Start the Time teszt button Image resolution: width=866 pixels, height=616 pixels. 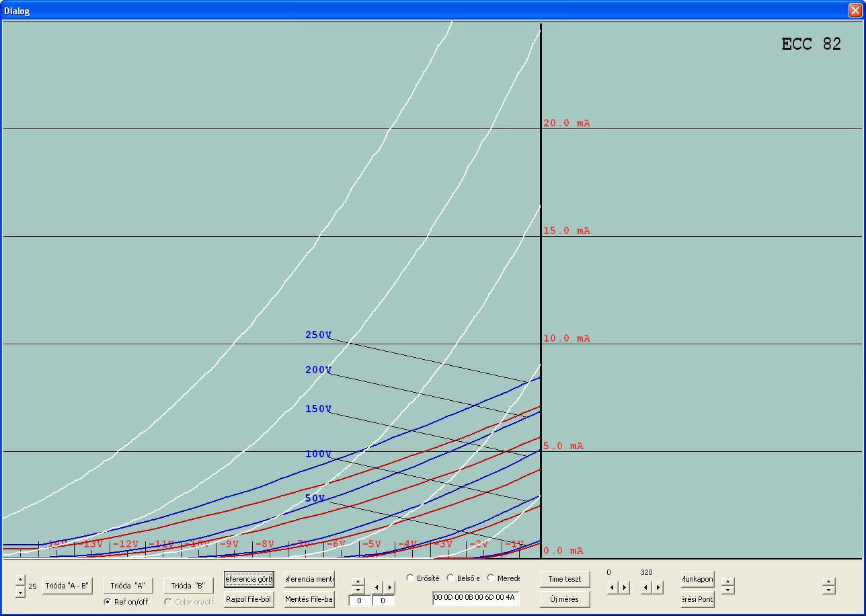[565, 579]
